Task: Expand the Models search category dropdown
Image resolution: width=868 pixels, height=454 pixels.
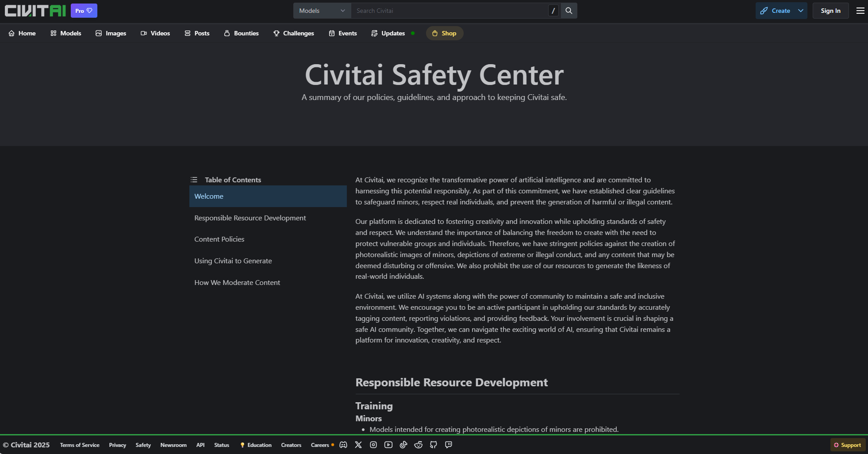Action: click(322, 11)
